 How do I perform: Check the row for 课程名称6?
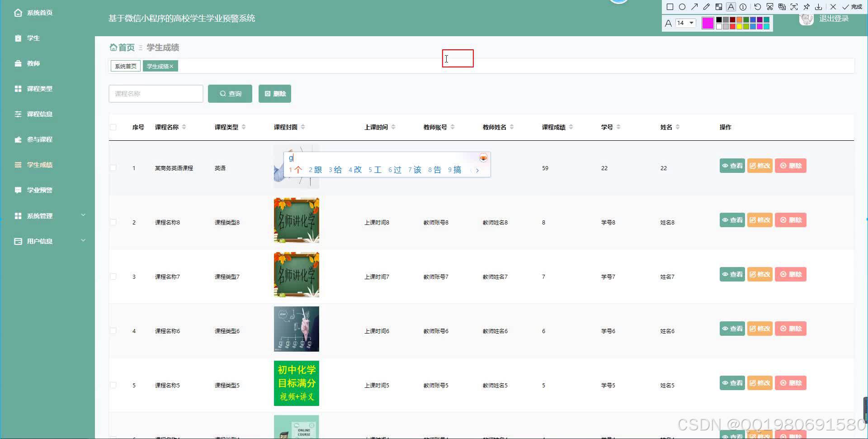tap(113, 331)
